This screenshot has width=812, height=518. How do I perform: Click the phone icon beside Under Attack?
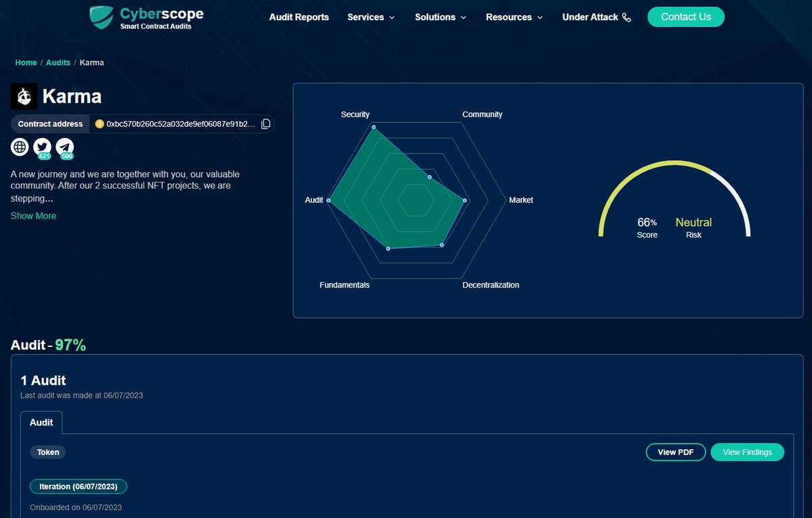click(x=627, y=18)
